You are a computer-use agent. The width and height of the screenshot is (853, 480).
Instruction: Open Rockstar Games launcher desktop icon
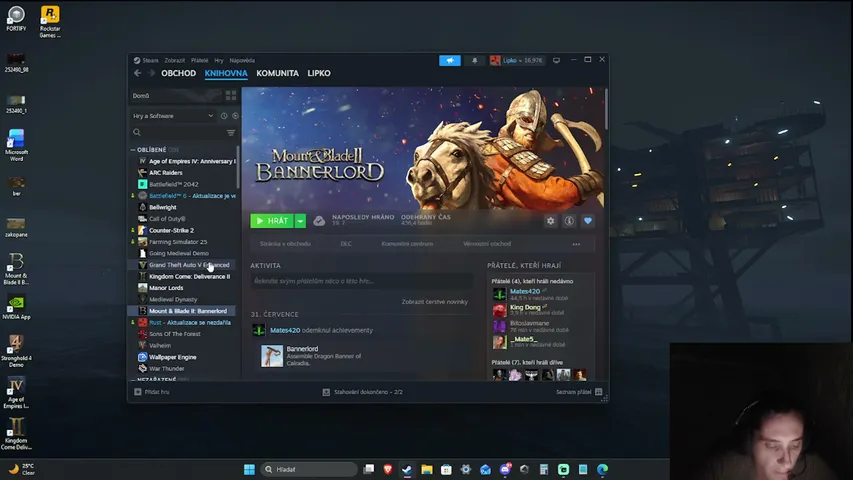click(x=50, y=22)
